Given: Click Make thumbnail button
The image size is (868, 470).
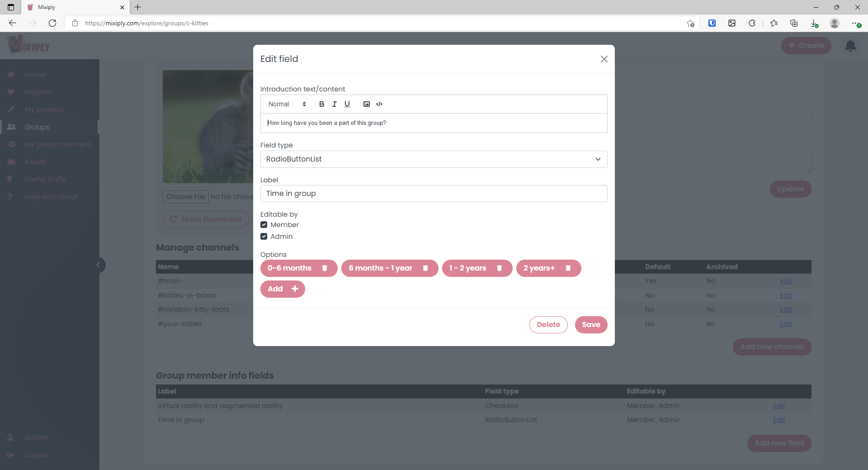Looking at the screenshot, I should pyautogui.click(x=206, y=219).
